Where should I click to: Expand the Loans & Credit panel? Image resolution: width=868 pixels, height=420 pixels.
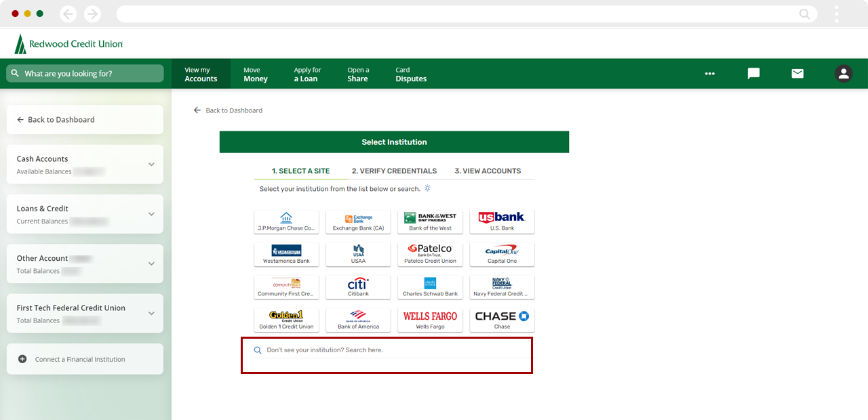[85, 214]
